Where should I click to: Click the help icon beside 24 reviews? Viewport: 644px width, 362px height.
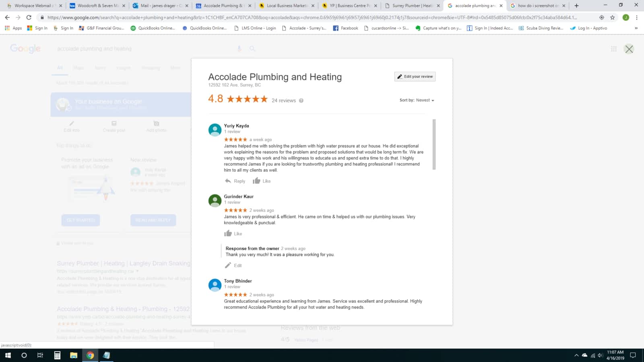tap(301, 101)
